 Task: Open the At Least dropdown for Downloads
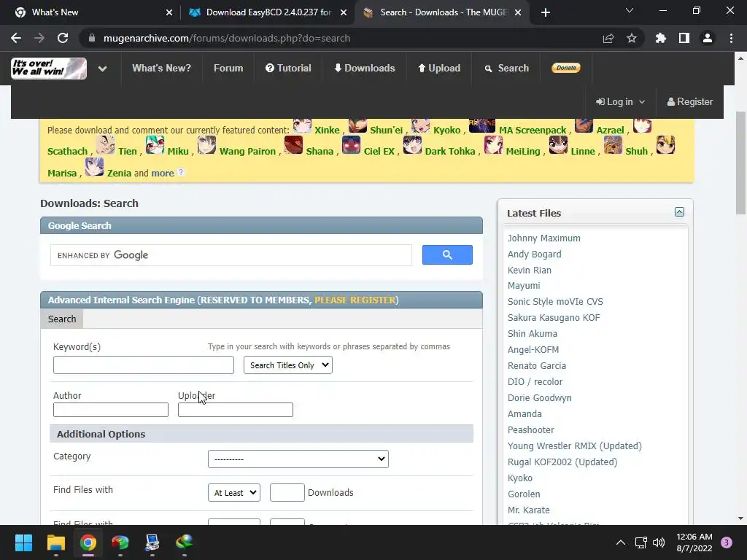coord(234,492)
